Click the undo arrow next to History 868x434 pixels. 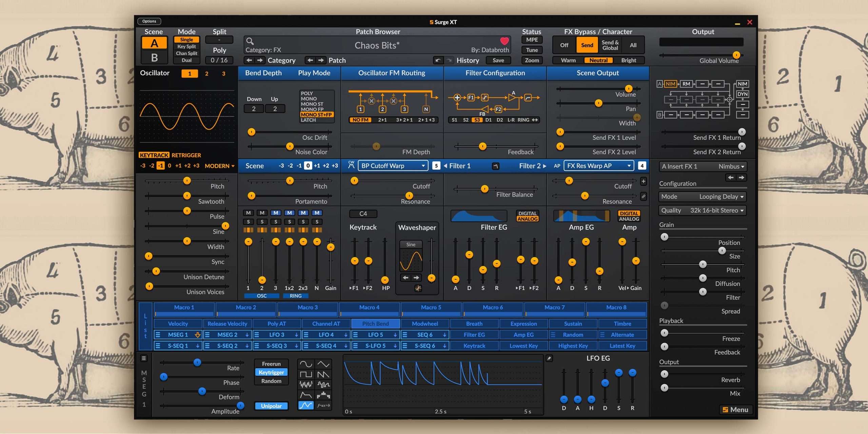point(438,60)
